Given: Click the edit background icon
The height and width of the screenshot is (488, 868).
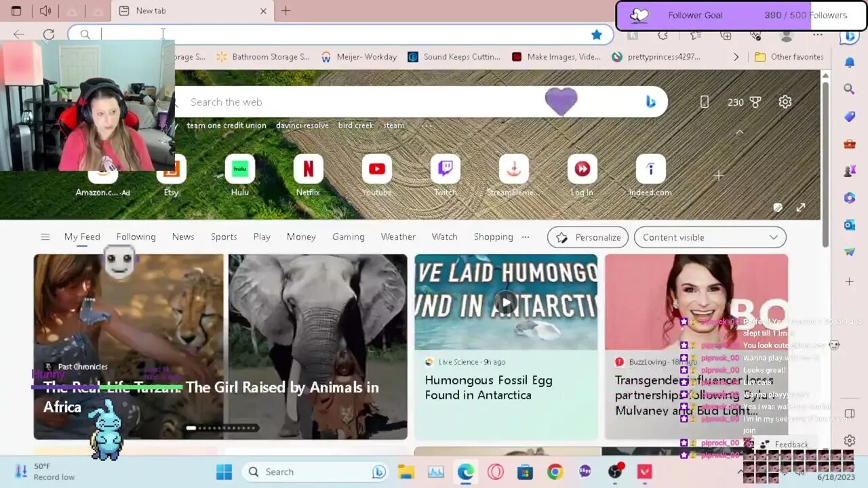Looking at the screenshot, I should [x=778, y=207].
